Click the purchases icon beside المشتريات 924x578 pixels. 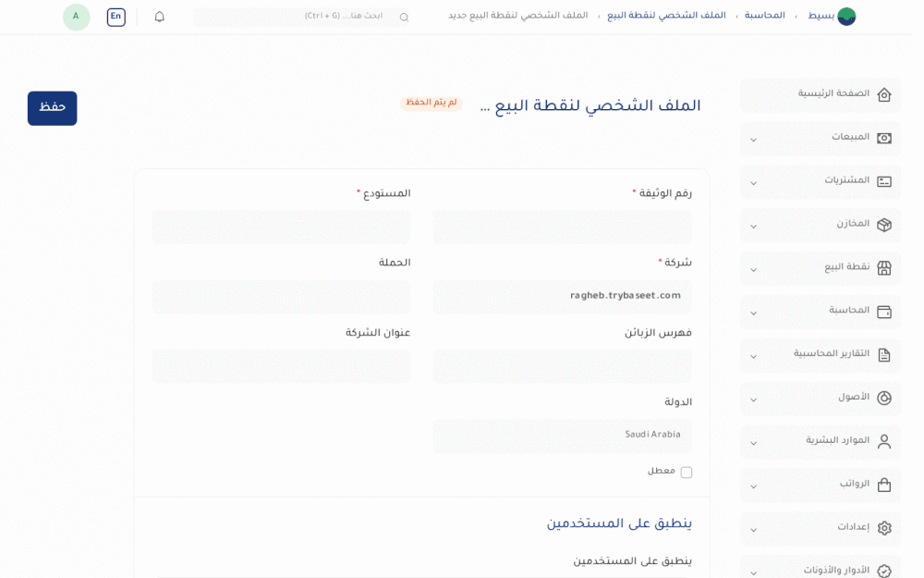pyautogui.click(x=884, y=181)
